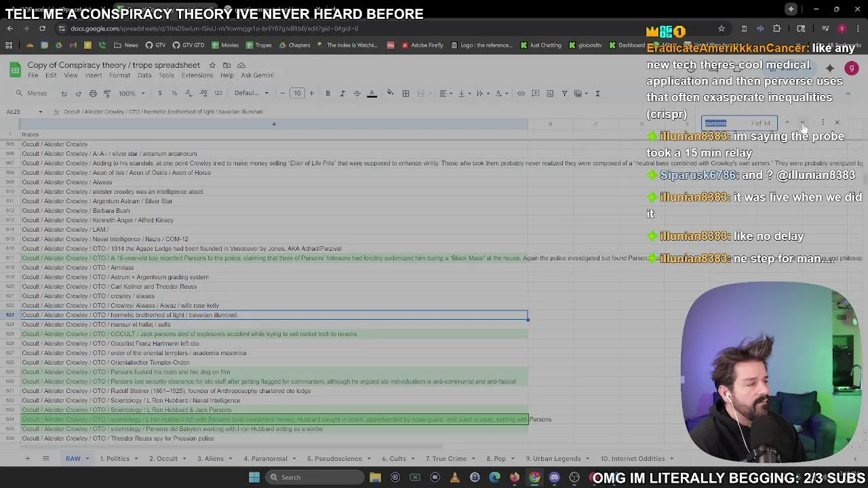
Task: Toggle bold formatting
Action: point(328,94)
